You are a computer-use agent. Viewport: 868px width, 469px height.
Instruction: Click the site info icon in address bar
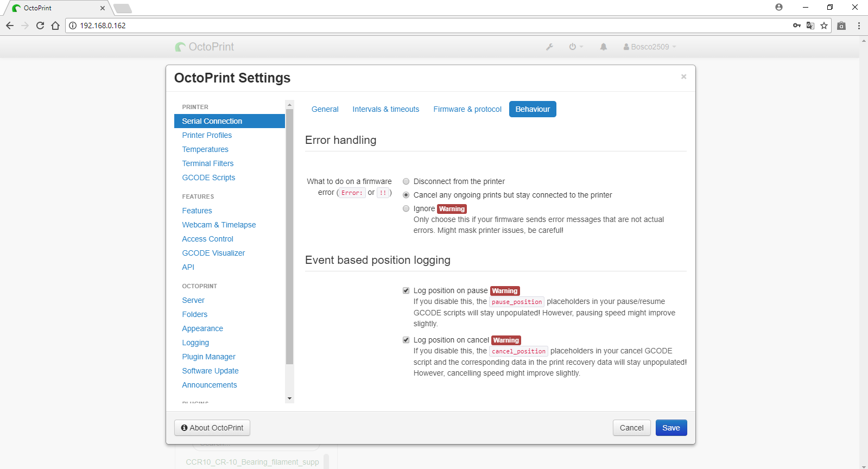coord(73,26)
